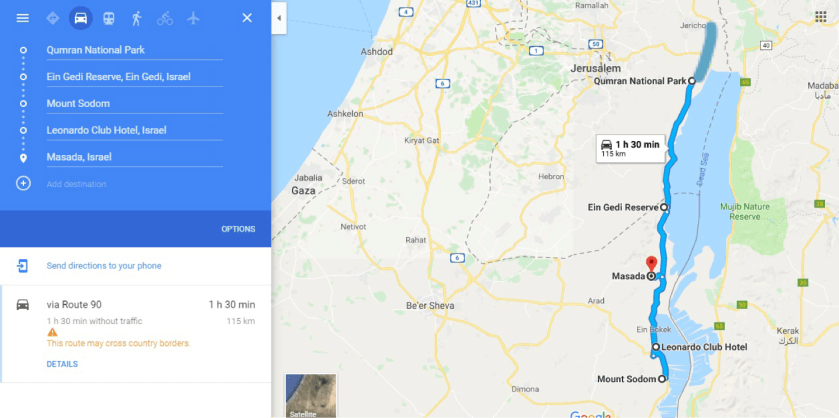
Task: Open the Google apps grid icon
Action: click(x=820, y=17)
